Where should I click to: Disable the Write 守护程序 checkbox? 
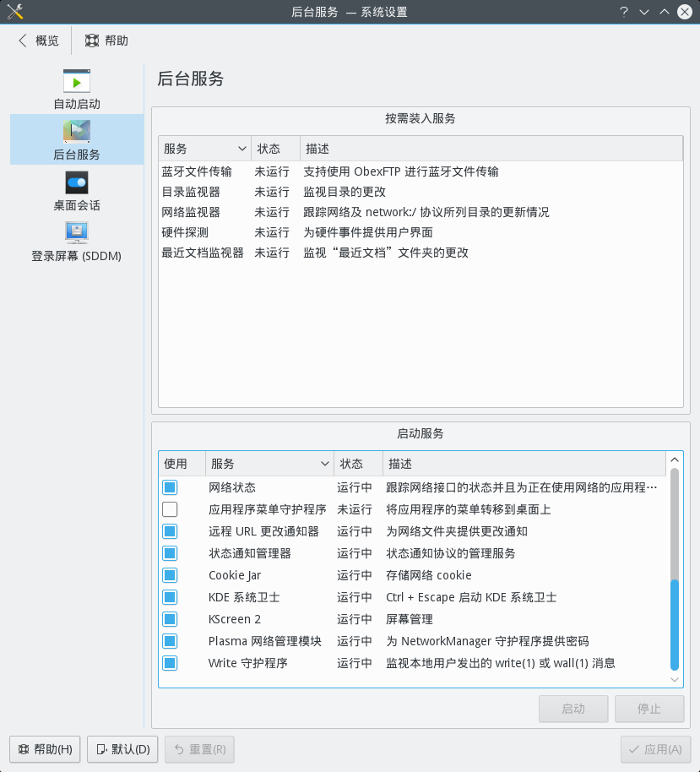pyautogui.click(x=170, y=663)
